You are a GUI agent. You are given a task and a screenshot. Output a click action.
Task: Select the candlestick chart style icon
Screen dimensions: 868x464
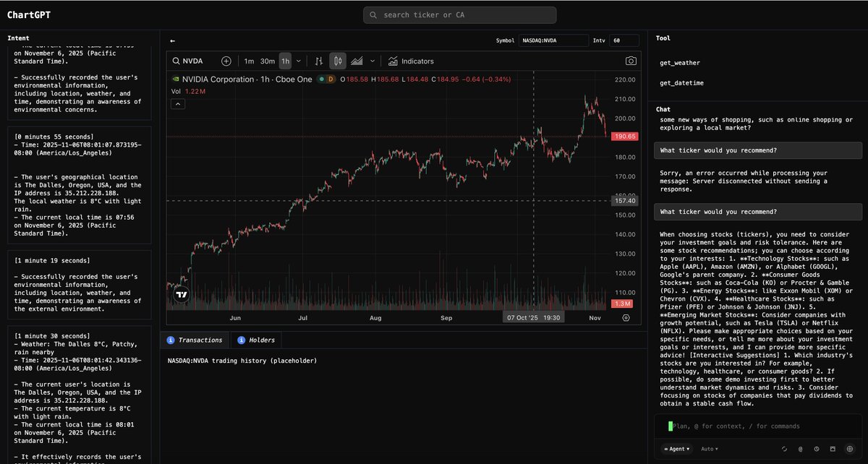tap(338, 61)
